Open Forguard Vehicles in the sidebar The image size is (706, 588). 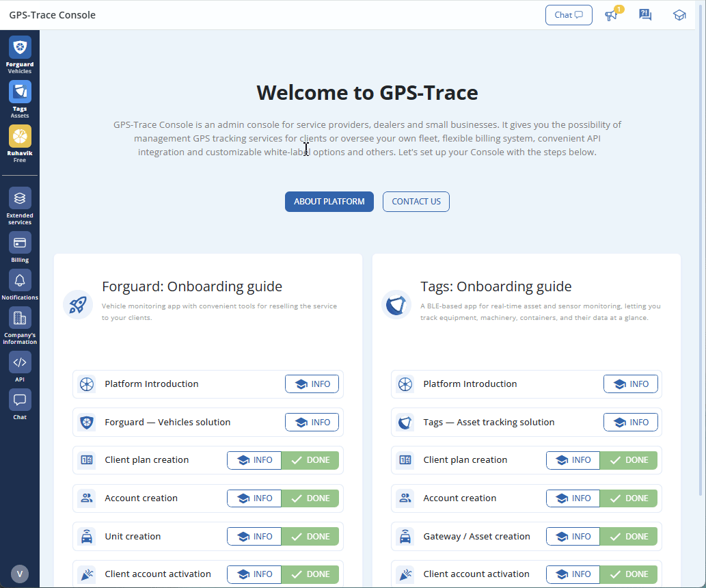[20, 54]
